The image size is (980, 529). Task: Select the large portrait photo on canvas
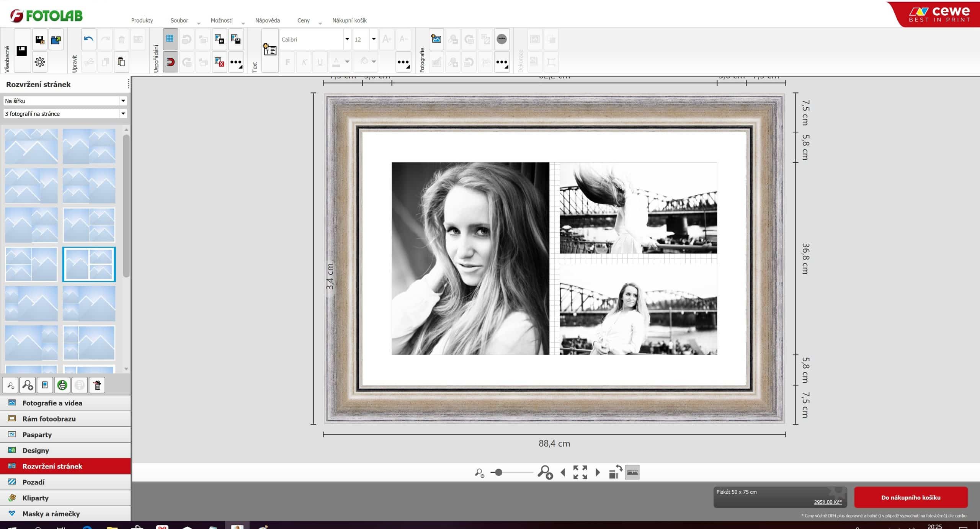(x=470, y=259)
